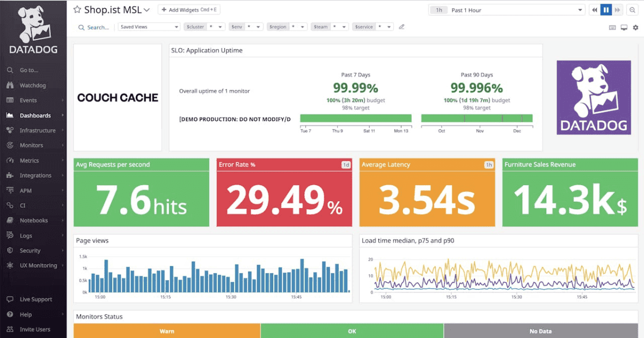
Task: Click the Warn segment in Monitors Status
Action: click(x=166, y=331)
